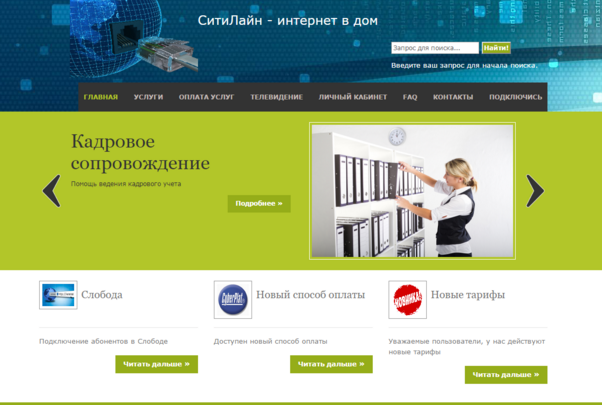Click the Найти! search button
Viewport: 602px width, 406px height.
coord(496,48)
